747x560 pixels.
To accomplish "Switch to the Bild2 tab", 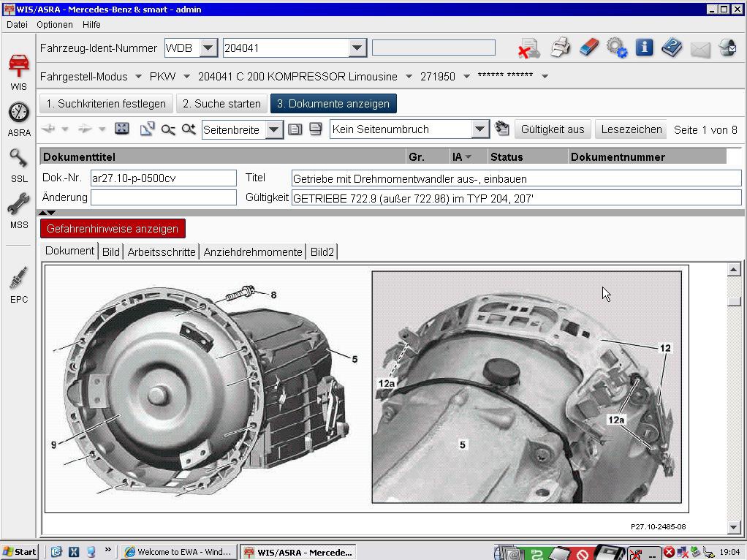I will 322,251.
